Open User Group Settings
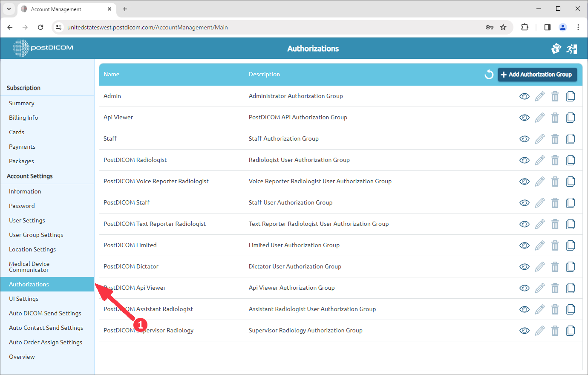This screenshot has width=588, height=375. click(x=36, y=235)
